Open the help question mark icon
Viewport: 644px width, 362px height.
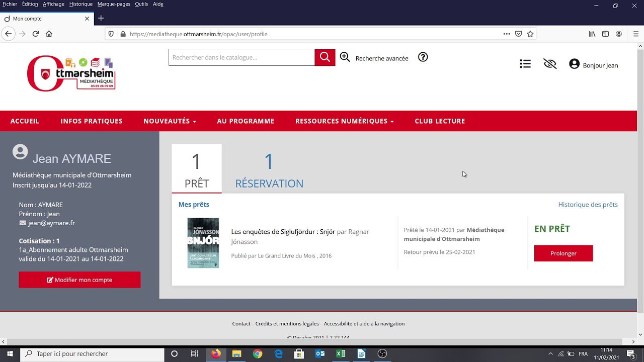tap(423, 57)
